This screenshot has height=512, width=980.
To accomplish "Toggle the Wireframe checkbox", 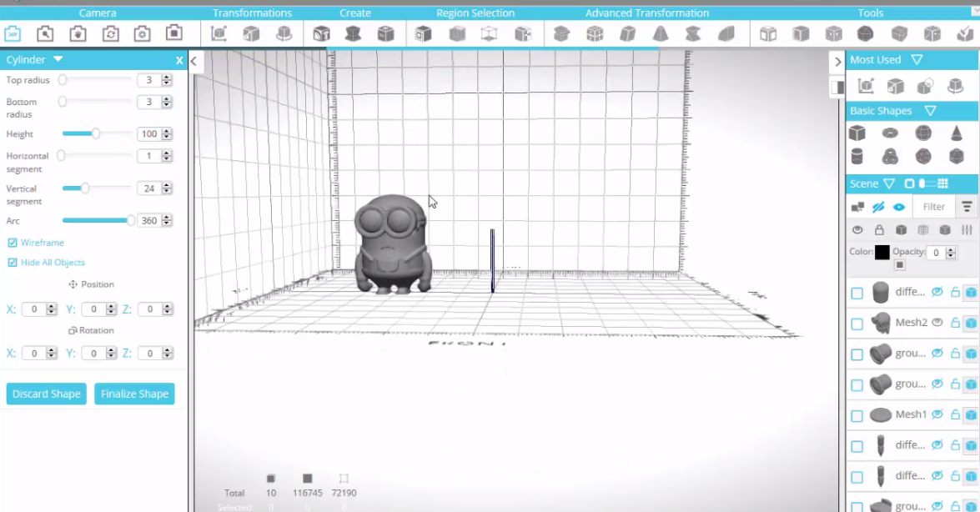I will [13, 243].
